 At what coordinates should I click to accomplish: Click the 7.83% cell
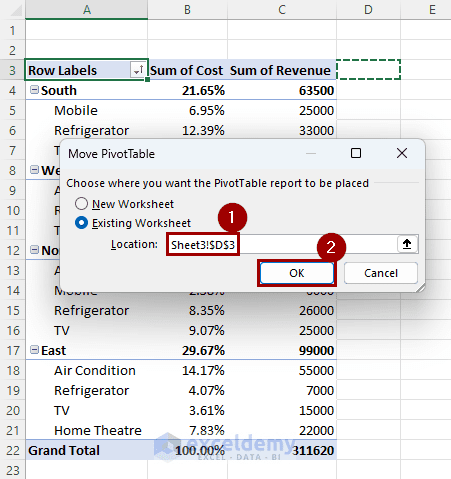[188, 430]
